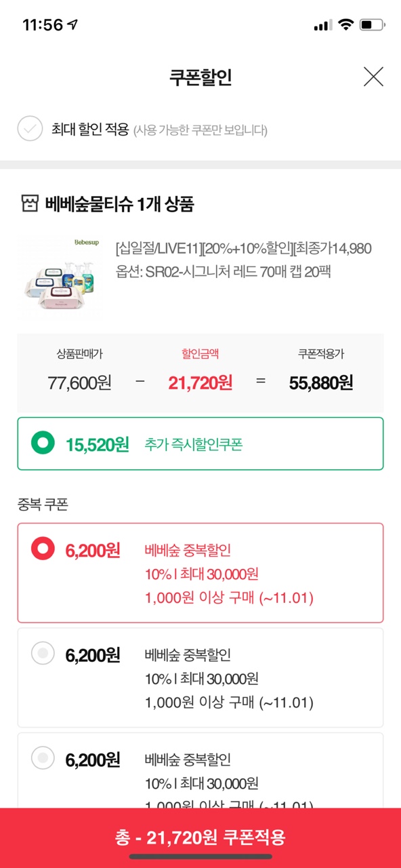Tap the product title with 최종가14,980
This screenshot has height=868, width=401.
pyautogui.click(x=244, y=248)
